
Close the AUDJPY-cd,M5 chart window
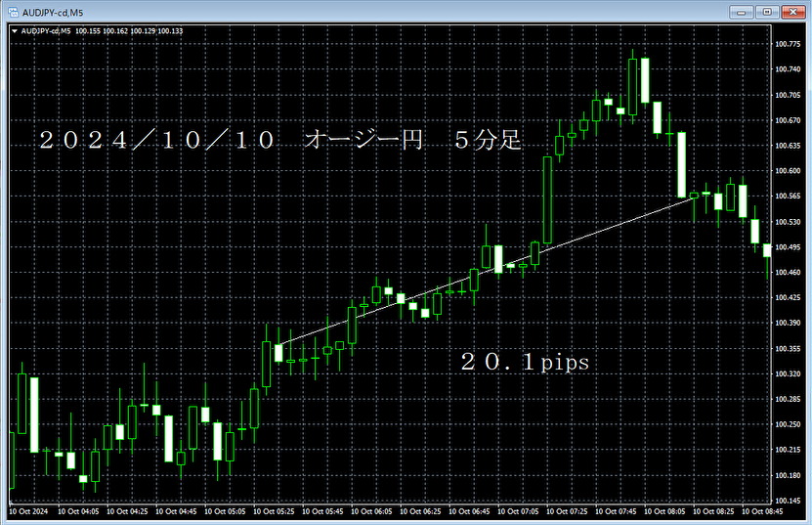pyautogui.click(x=793, y=11)
